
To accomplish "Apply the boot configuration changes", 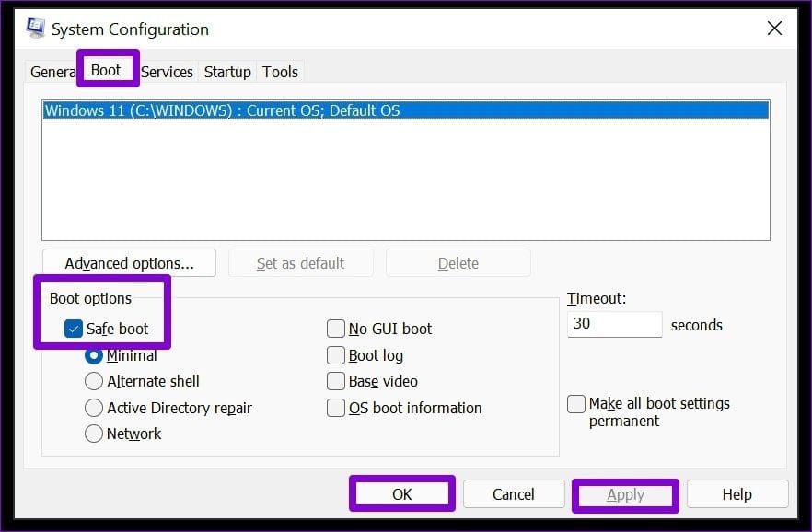I will (625, 493).
